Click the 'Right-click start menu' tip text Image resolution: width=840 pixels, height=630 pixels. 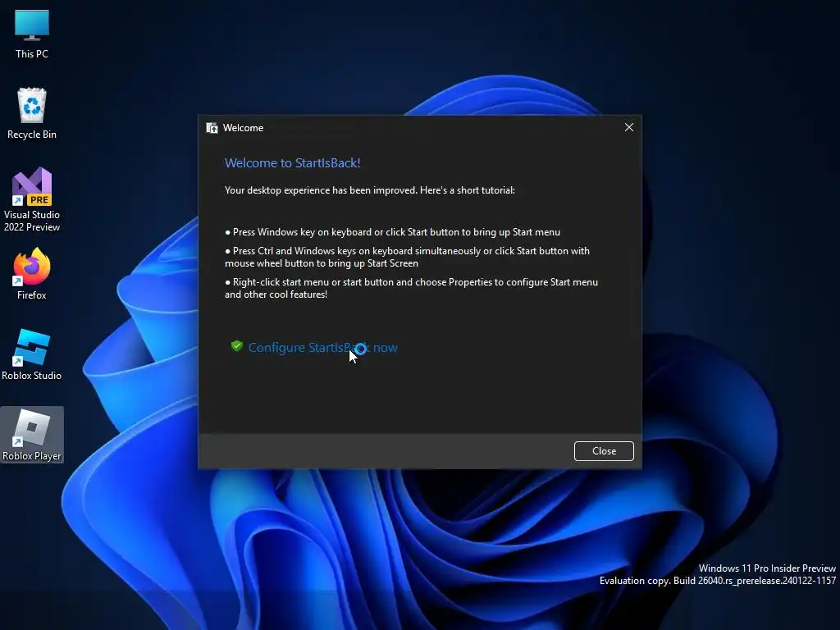412,288
